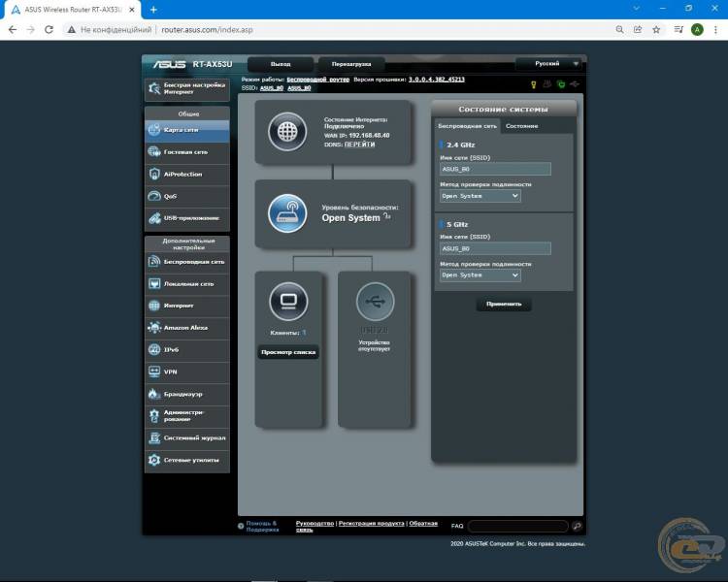
Task: Open the Chrome reading list icon
Action: point(678,30)
